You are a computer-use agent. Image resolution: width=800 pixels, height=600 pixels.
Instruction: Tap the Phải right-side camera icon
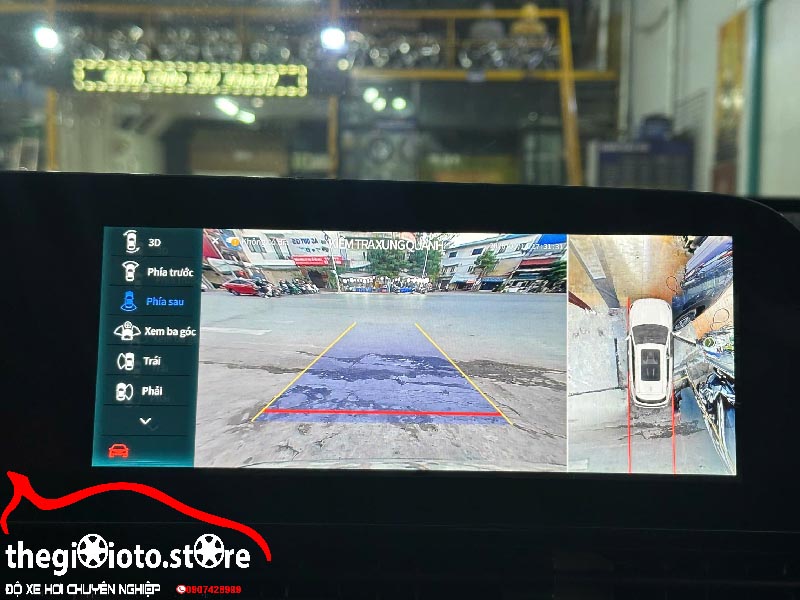125,391
